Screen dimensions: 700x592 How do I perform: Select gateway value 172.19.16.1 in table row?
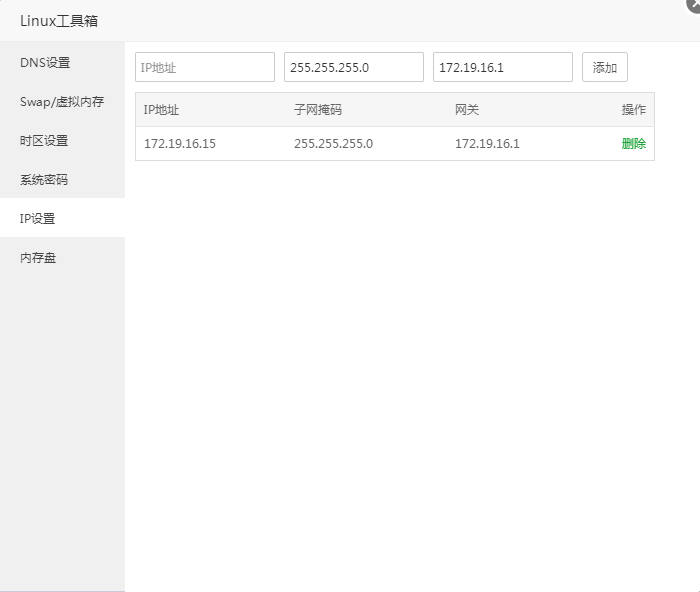click(487, 143)
